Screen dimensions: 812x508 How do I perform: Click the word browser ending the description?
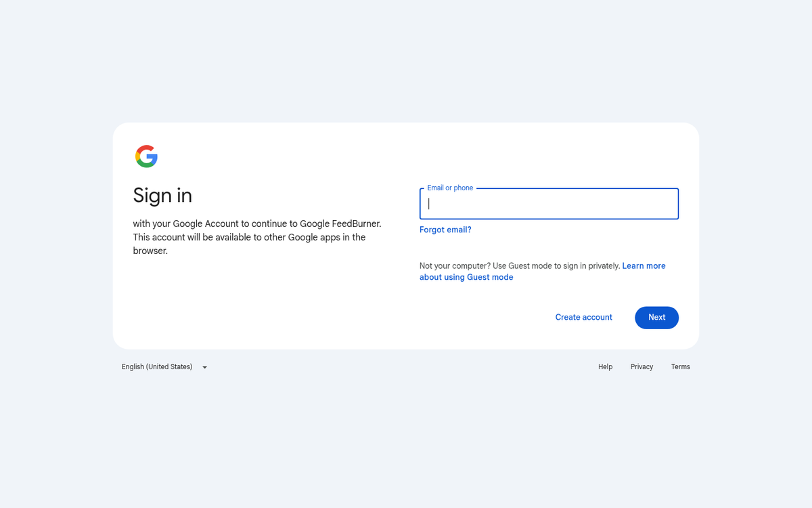click(x=149, y=251)
